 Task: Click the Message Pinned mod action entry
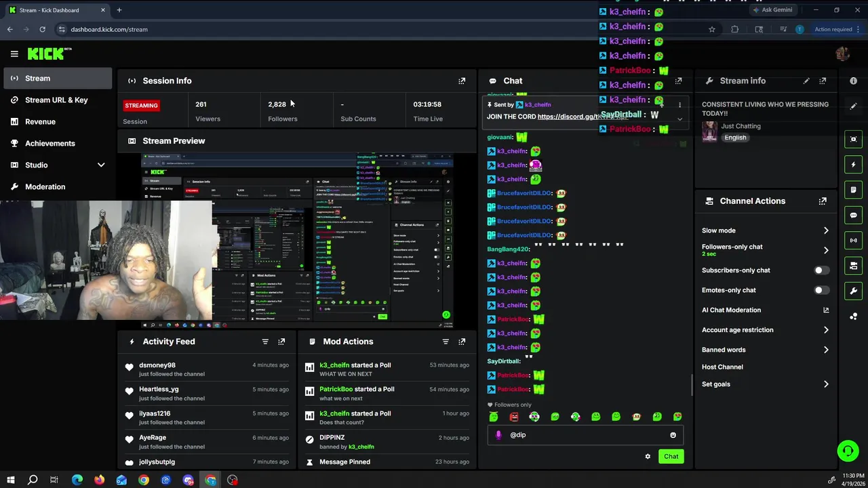coord(387,462)
